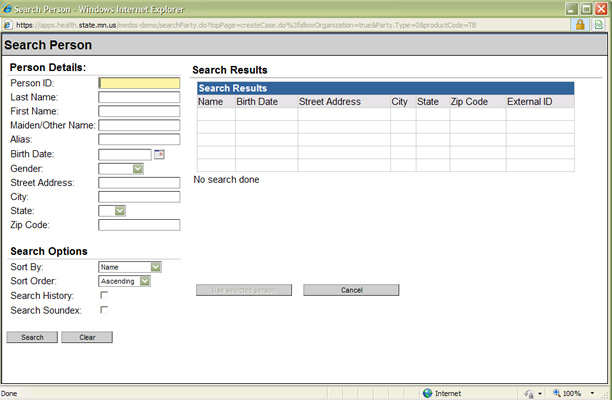Screen dimensions: 612x400
Task: Click the security lock icon in address bar
Action: click(x=580, y=25)
